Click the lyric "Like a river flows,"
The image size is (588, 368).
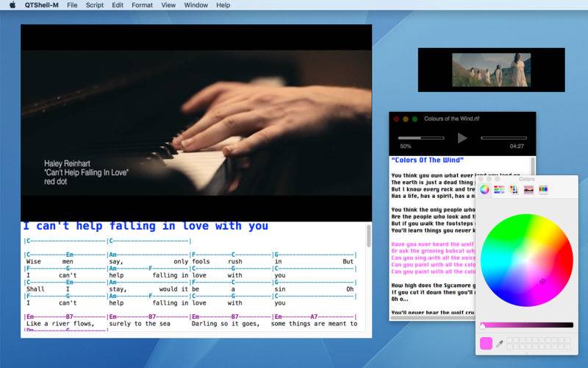[60, 324]
